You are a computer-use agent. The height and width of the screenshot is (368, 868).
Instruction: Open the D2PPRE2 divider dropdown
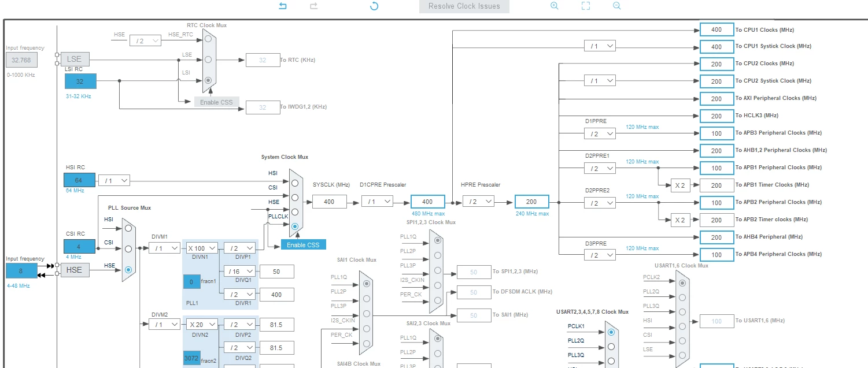coord(600,203)
